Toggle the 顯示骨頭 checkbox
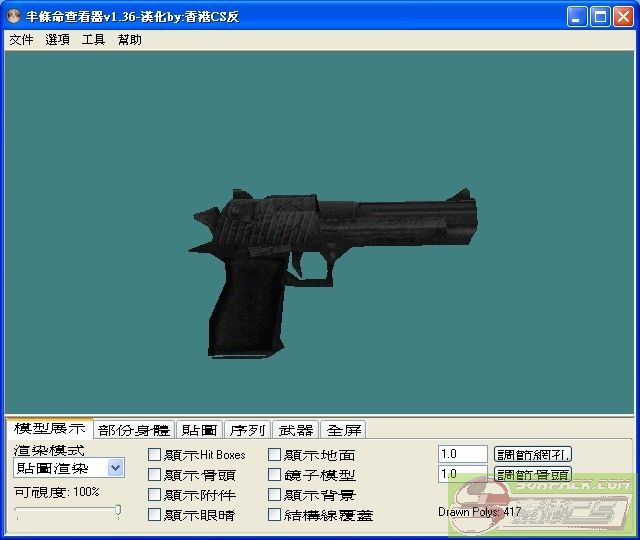The width and height of the screenshot is (640, 540). point(154,475)
